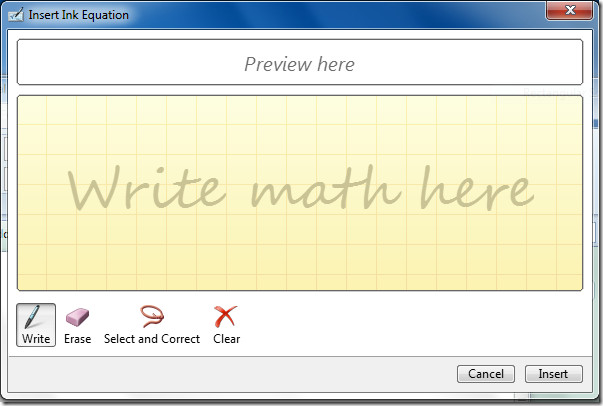Close the Insert Ink Equation dialog
Screen dimensions: 603x406
[x=570, y=10]
